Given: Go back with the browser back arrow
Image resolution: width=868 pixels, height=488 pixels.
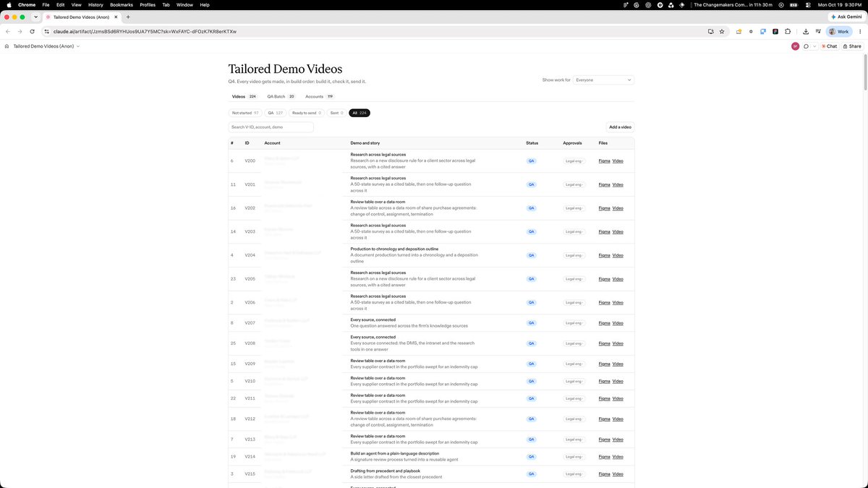Looking at the screenshot, I should [8, 31].
